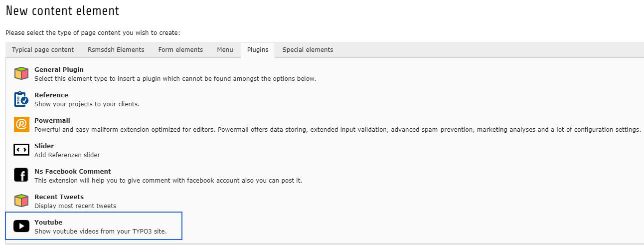Select the General Plugin cube icon
This screenshot has height=245, width=644.
pos(21,73)
